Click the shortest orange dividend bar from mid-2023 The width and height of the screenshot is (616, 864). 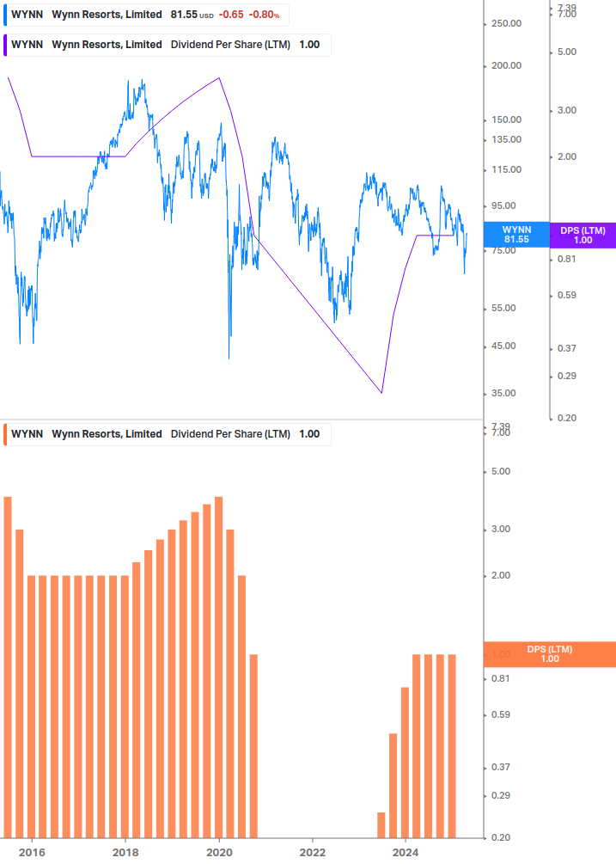(381, 824)
